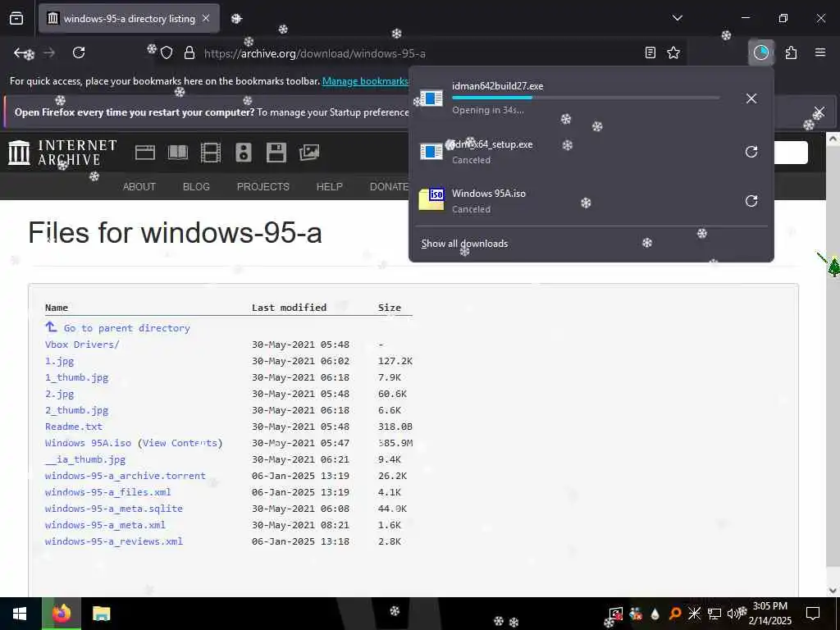Click the Internet Archive logo

click(x=62, y=153)
